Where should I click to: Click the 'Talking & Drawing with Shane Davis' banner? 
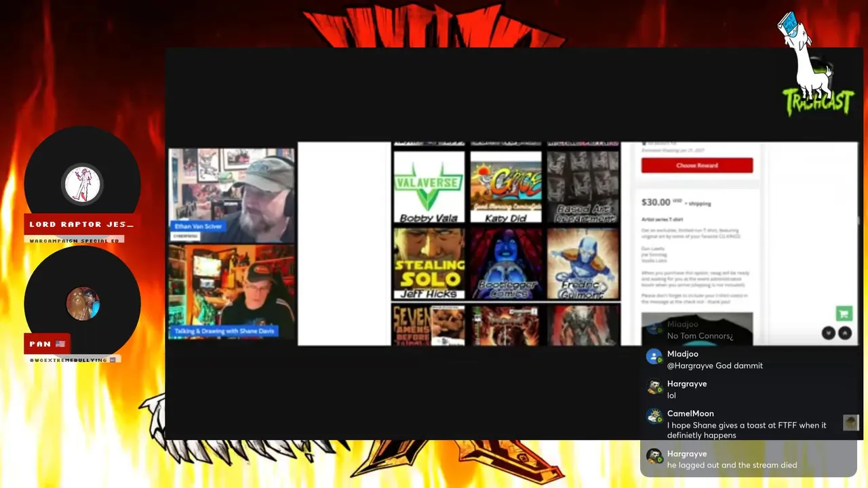coord(224,331)
